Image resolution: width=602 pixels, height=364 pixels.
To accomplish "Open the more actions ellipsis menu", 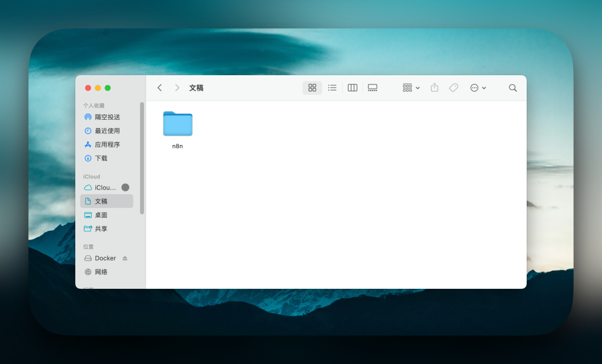I will pos(478,88).
